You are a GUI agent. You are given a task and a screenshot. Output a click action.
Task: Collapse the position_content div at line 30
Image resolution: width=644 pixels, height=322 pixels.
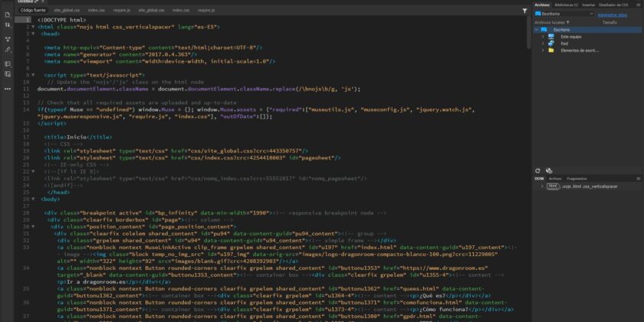pyautogui.click(x=33, y=226)
